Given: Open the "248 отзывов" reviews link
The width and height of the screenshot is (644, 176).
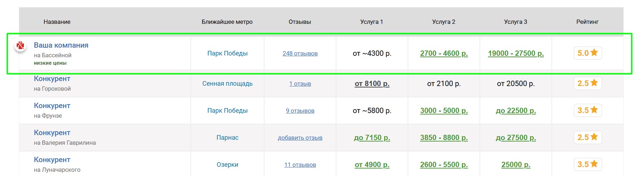Looking at the screenshot, I should (x=300, y=53).
